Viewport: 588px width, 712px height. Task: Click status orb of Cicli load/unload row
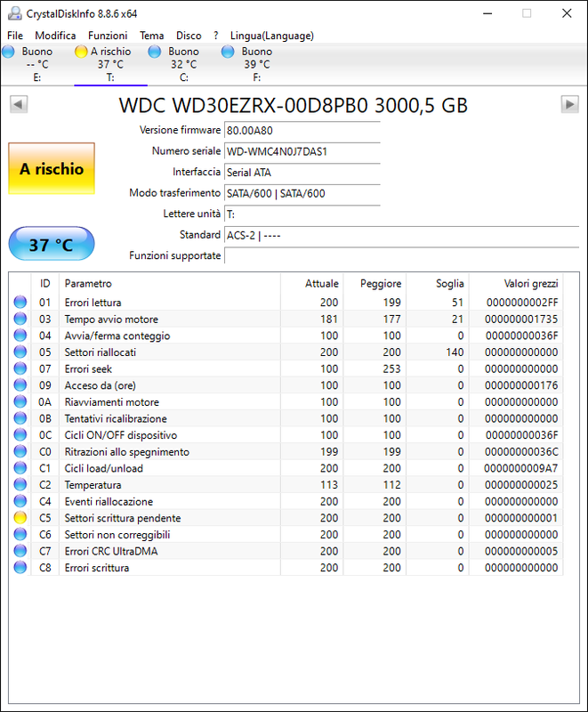coord(20,468)
